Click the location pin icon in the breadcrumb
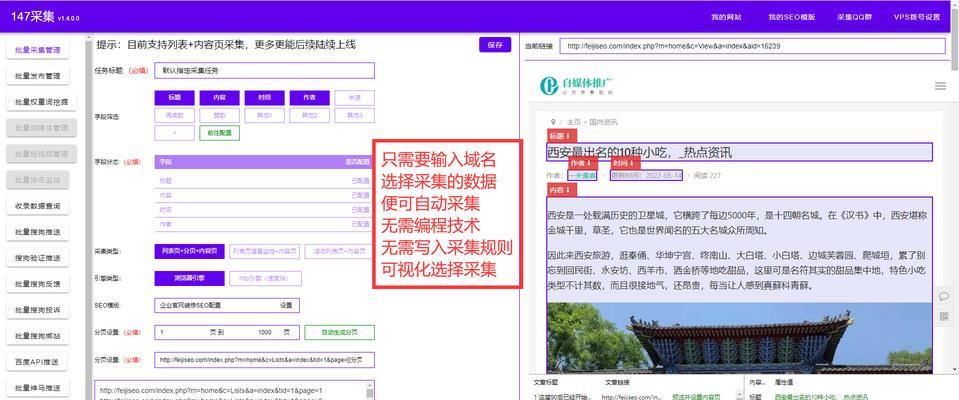The image size is (959, 400). [551, 121]
